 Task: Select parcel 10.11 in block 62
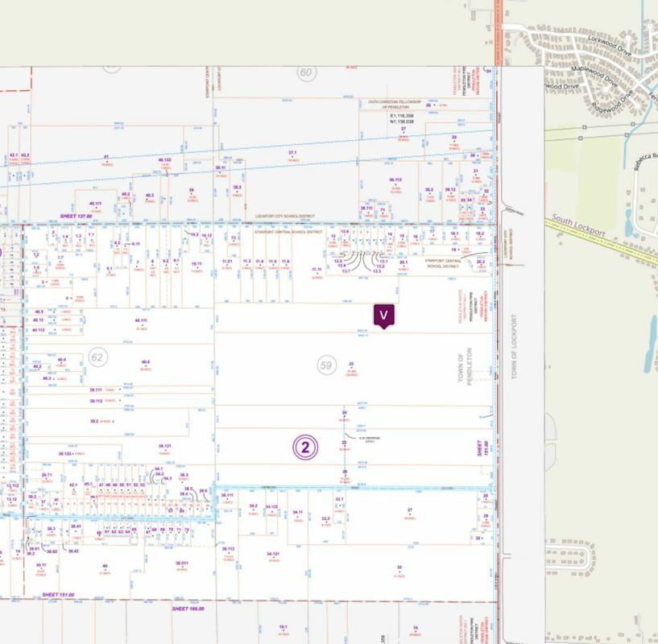click(196, 263)
